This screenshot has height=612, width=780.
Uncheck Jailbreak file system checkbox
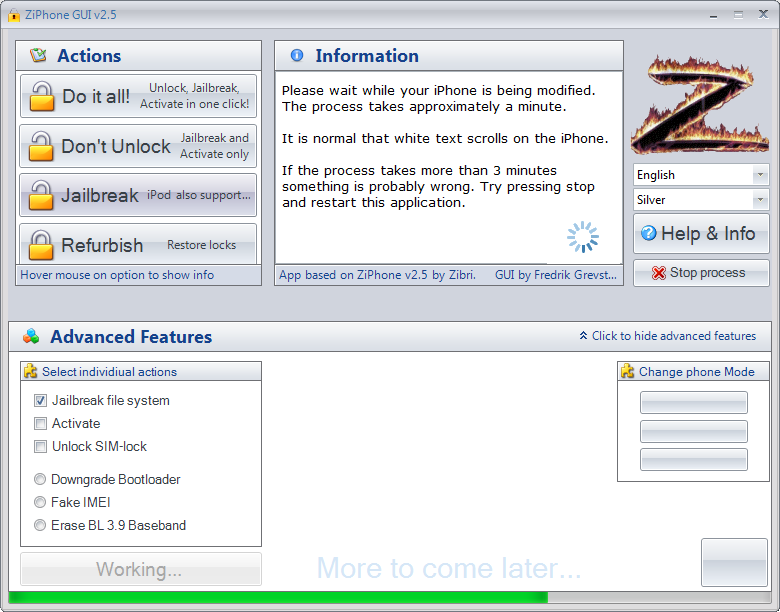[x=40, y=401]
